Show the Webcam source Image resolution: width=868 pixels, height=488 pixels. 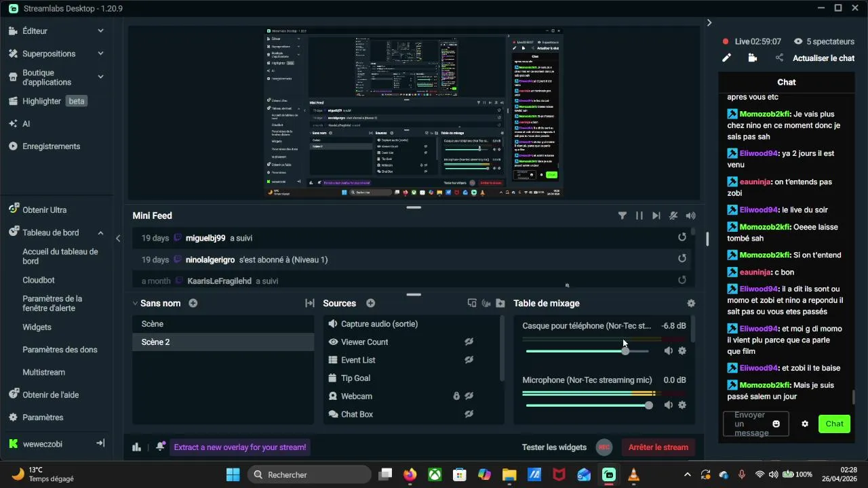click(x=469, y=396)
